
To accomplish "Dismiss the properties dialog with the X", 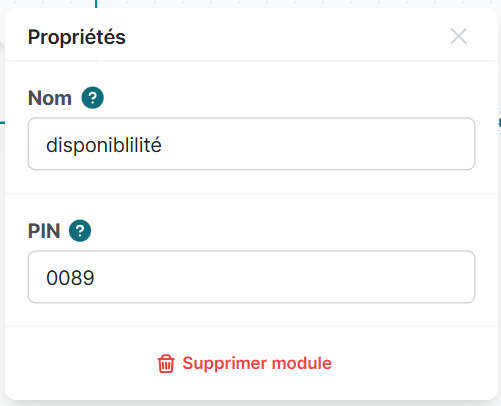I will click(x=459, y=36).
